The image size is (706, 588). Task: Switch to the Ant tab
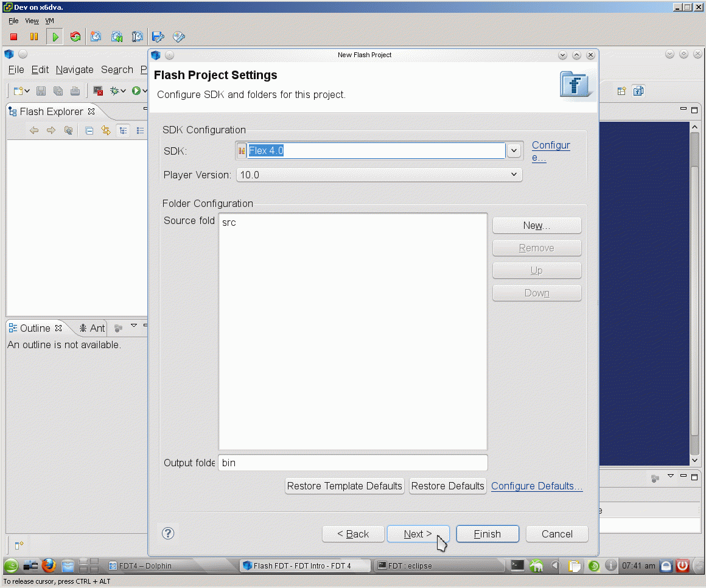pos(92,328)
